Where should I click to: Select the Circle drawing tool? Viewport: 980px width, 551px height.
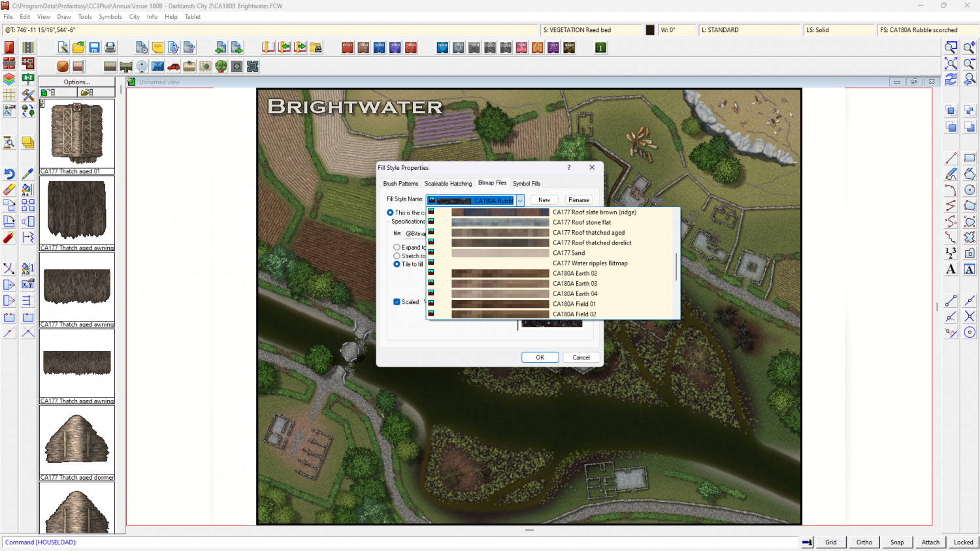[970, 190]
